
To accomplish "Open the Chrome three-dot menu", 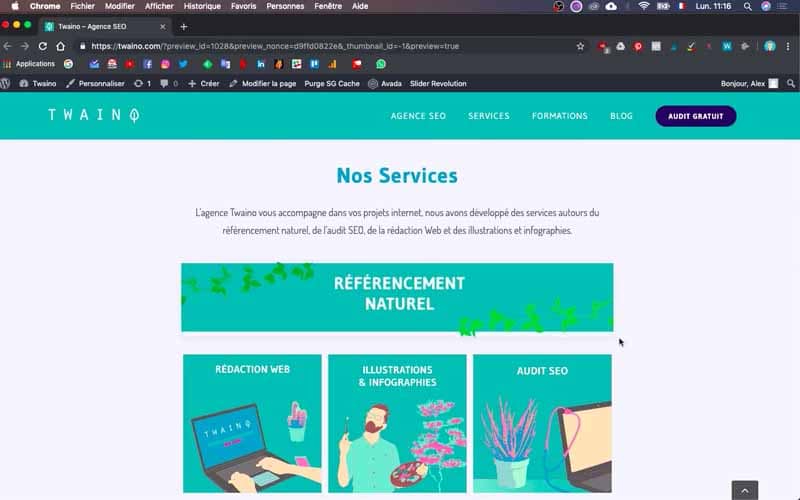I will 788,46.
